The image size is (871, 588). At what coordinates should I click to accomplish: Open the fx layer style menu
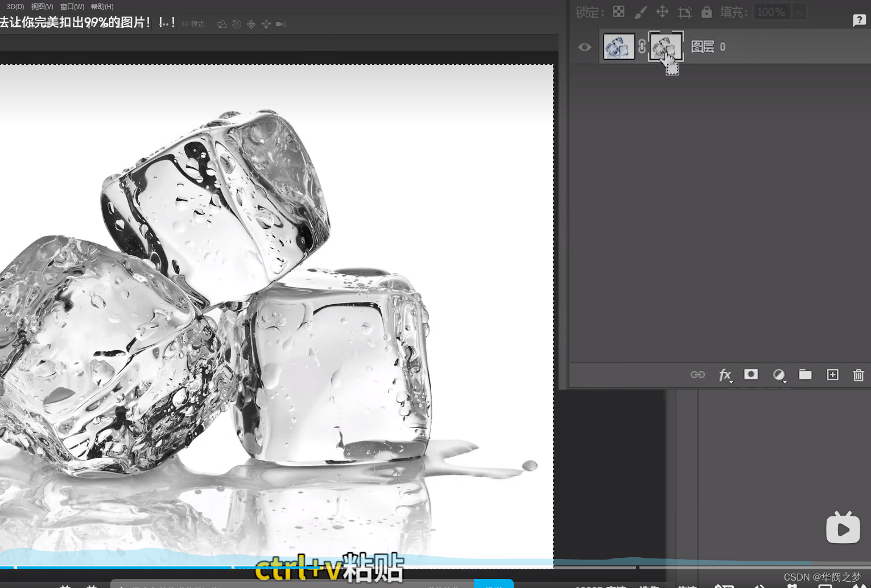coord(725,375)
